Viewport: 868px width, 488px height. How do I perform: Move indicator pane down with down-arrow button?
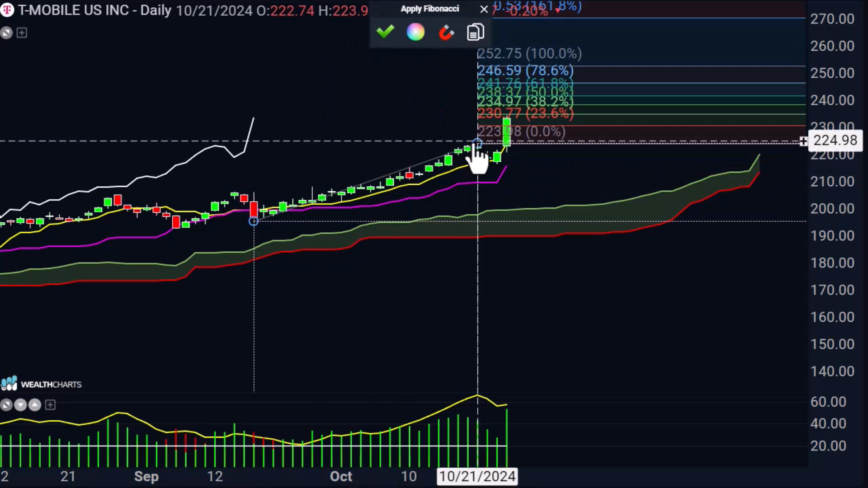(x=20, y=405)
